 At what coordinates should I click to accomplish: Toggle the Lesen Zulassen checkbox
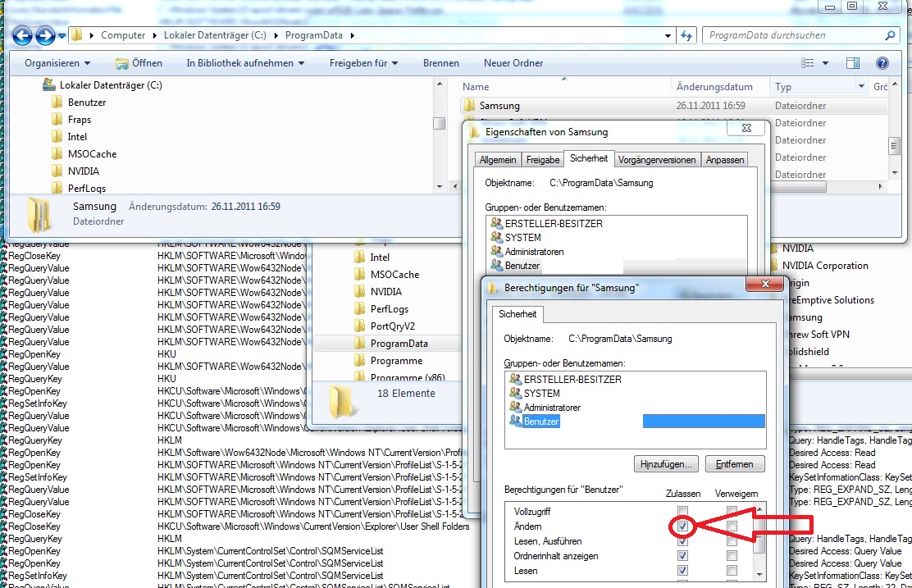683,571
